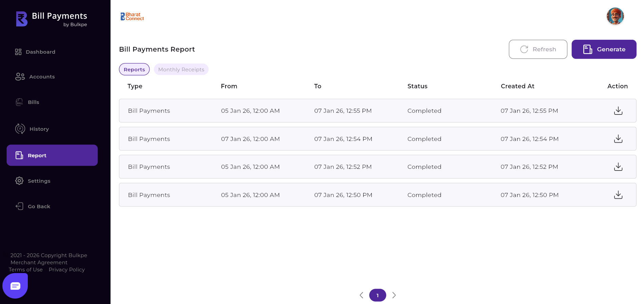Download the 12:52 PM Bill Payments report
This screenshot has height=304, width=644.
pyautogui.click(x=618, y=167)
